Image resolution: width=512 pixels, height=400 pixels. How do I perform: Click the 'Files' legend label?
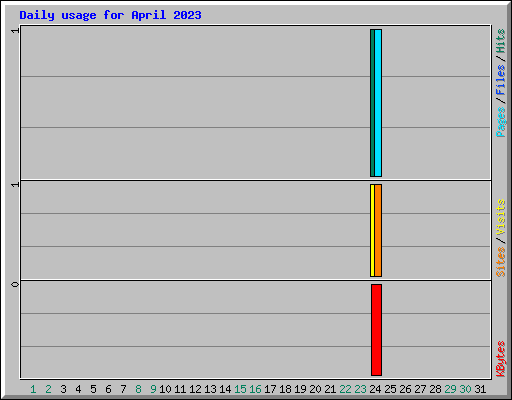501,80
